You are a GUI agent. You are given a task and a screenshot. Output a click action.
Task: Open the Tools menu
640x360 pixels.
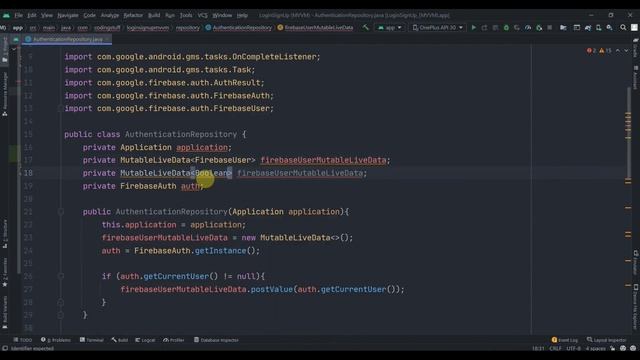[186, 15]
